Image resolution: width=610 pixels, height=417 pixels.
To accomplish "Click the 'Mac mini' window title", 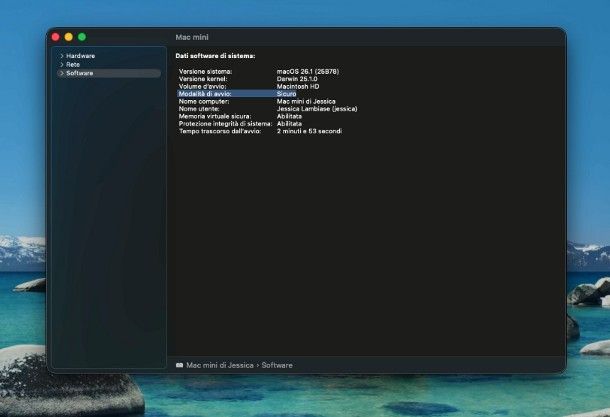I will [x=192, y=37].
